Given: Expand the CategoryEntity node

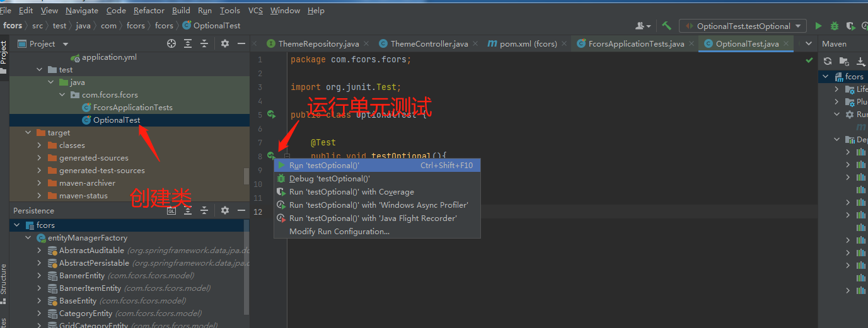Looking at the screenshot, I should pos(40,314).
